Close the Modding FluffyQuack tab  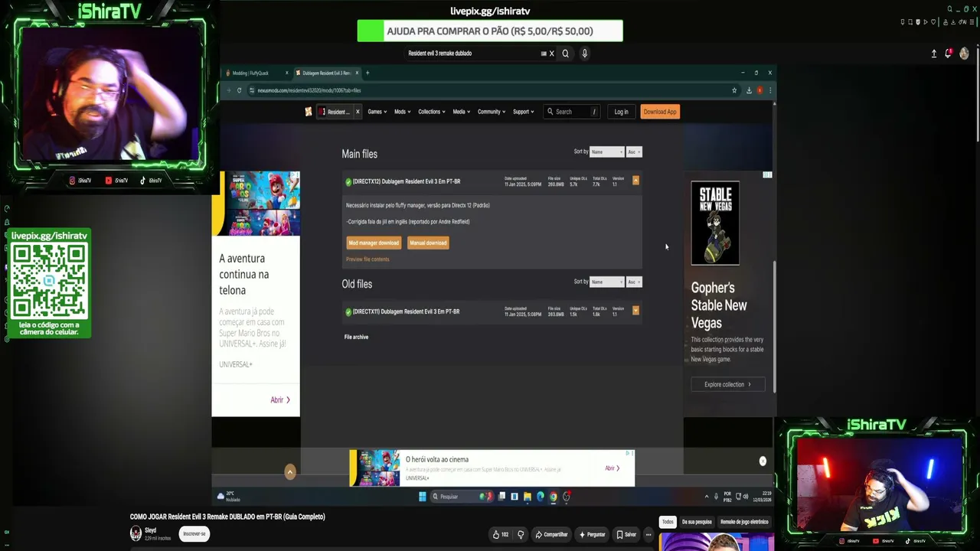point(287,73)
